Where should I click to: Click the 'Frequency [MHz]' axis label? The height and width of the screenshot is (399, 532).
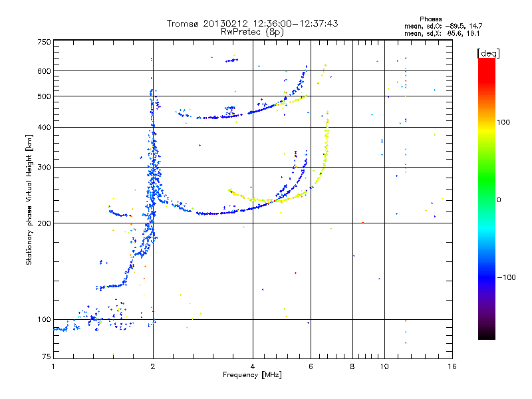pos(252,375)
